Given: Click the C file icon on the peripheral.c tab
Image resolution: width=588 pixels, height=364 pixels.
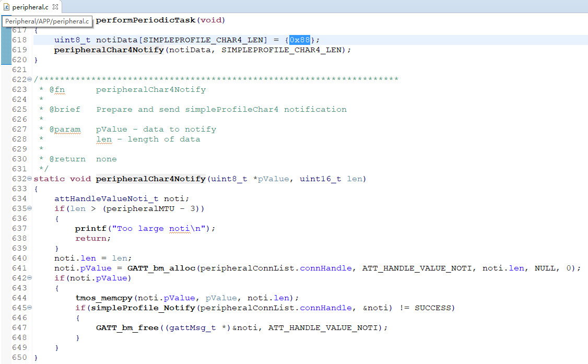Looking at the screenshot, I should pyautogui.click(x=7, y=7).
